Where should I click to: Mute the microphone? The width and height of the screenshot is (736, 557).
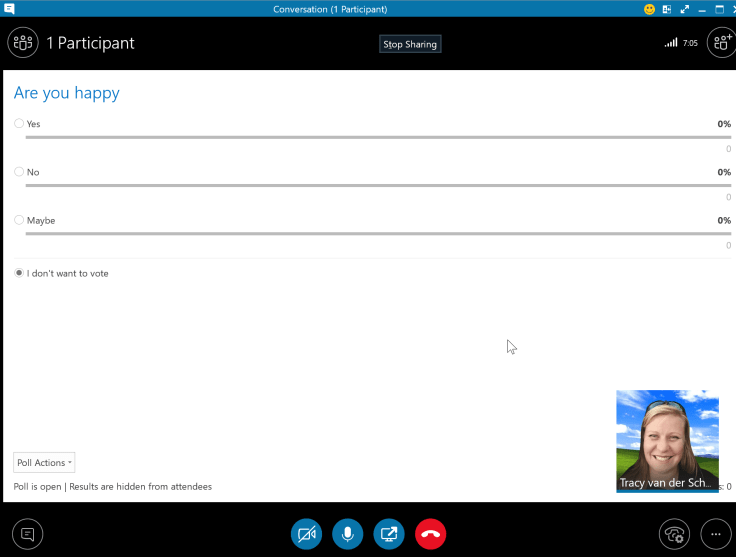tap(347, 534)
